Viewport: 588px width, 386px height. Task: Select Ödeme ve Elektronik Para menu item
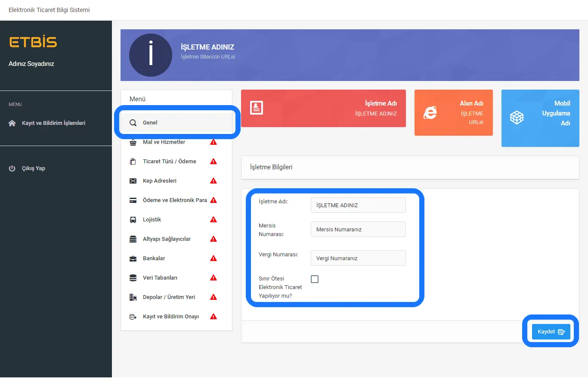[175, 200]
